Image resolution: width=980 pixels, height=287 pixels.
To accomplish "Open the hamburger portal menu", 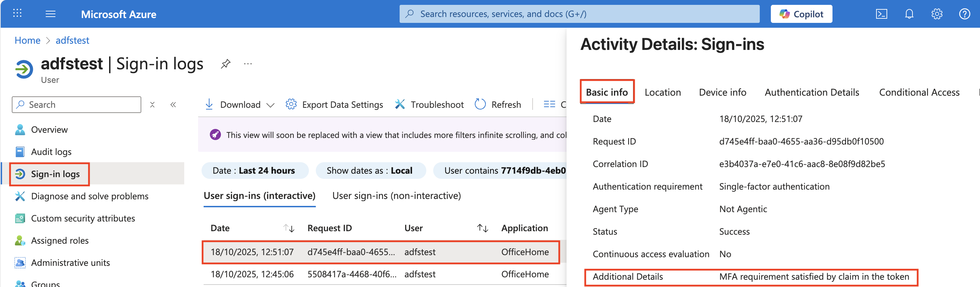I will click(x=50, y=14).
